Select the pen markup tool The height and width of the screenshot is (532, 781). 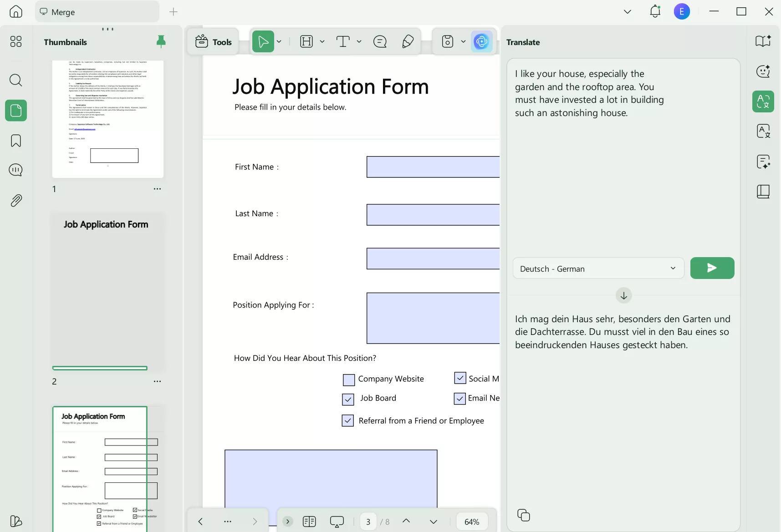pyautogui.click(x=408, y=41)
